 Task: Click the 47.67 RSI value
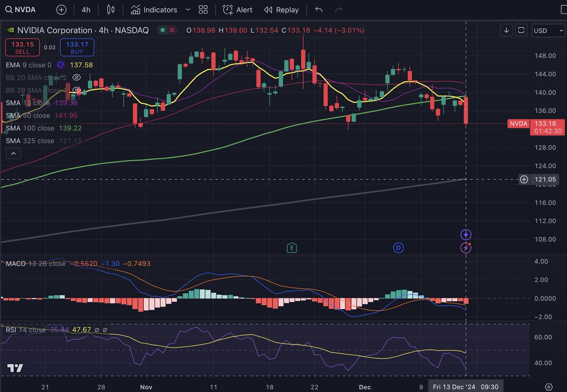pos(81,330)
